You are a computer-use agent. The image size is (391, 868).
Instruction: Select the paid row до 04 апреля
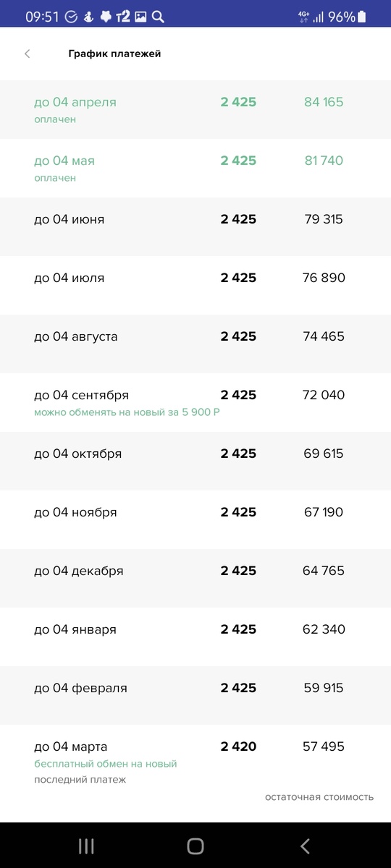coord(195,109)
